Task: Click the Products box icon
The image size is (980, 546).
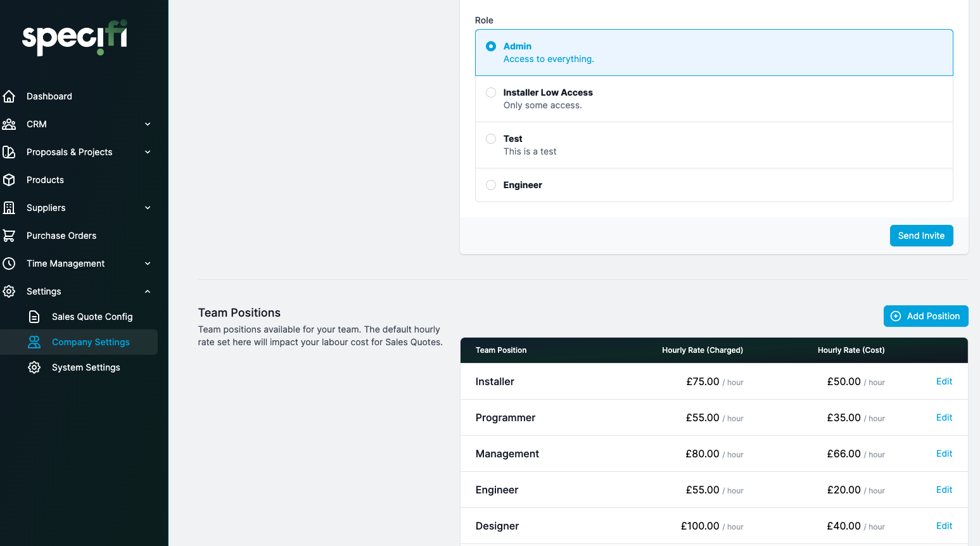Action: click(9, 180)
